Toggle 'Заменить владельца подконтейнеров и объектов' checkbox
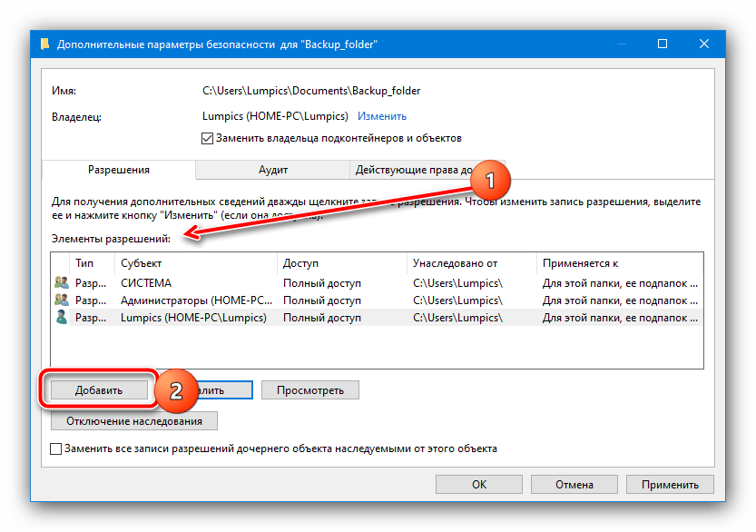Viewport: 756px width, 532px height. (x=206, y=139)
